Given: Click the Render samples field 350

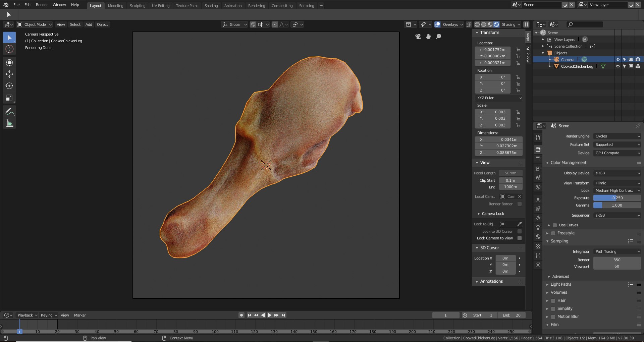Looking at the screenshot, I should [617, 260].
